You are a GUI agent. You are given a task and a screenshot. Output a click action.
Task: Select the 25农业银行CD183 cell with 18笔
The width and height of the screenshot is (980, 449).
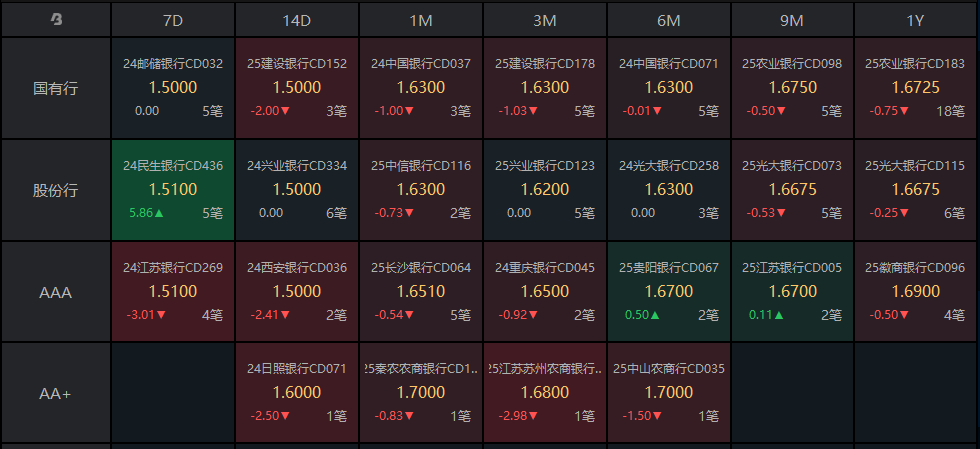click(x=915, y=88)
